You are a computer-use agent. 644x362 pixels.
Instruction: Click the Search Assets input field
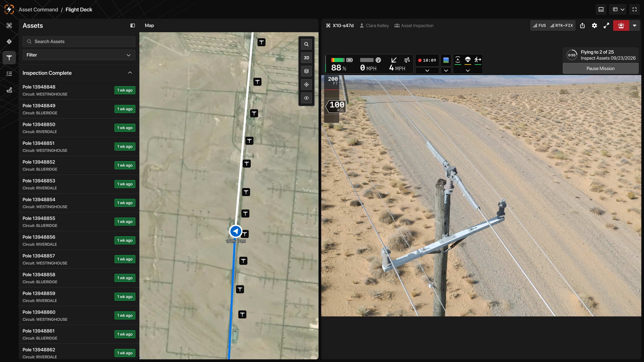click(x=79, y=41)
